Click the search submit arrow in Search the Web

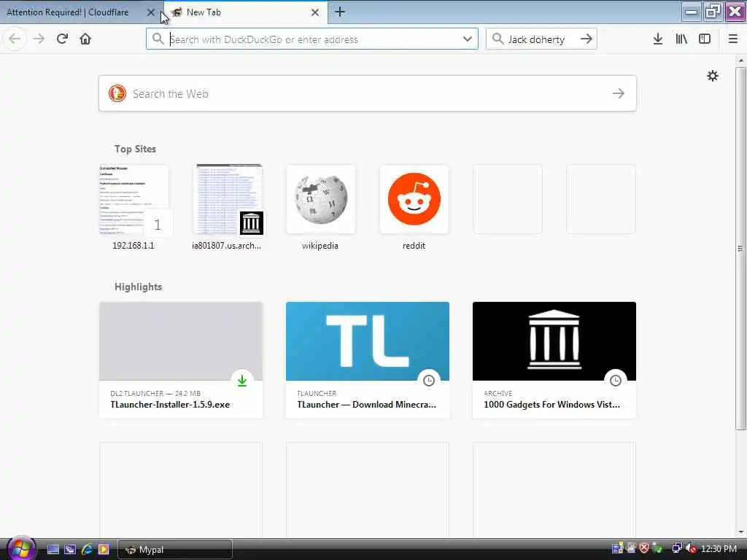tap(619, 93)
